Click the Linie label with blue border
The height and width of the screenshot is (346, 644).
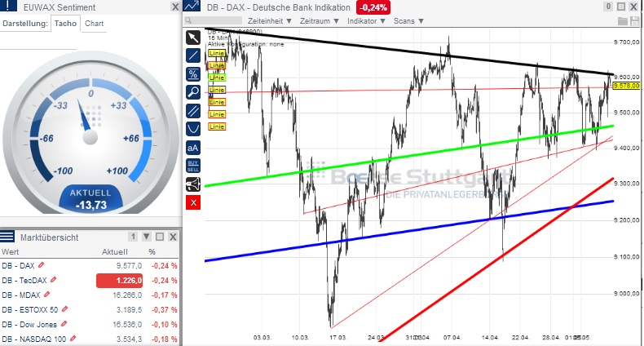[x=217, y=90]
